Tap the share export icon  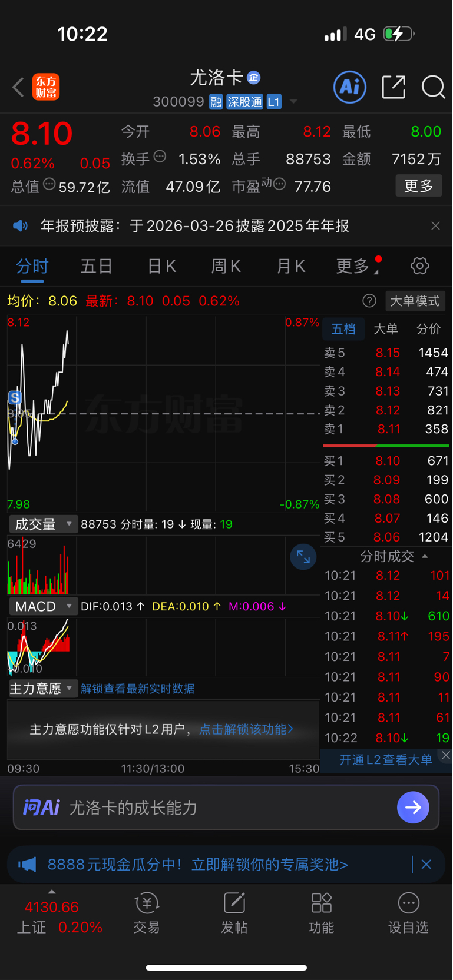click(394, 87)
